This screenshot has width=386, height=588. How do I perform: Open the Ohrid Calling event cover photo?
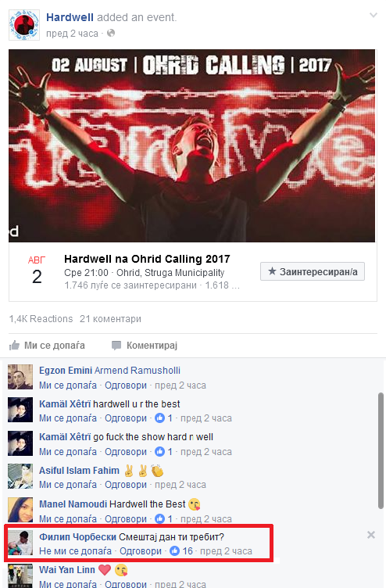coord(192,146)
